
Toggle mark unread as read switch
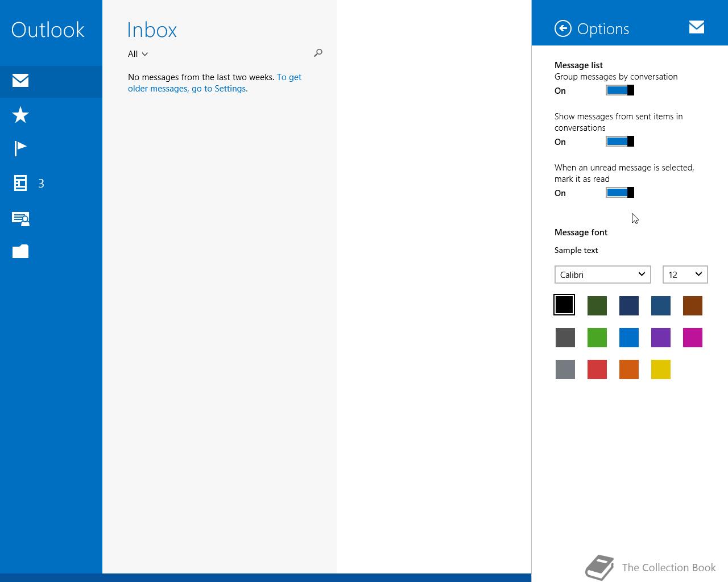[x=620, y=193]
